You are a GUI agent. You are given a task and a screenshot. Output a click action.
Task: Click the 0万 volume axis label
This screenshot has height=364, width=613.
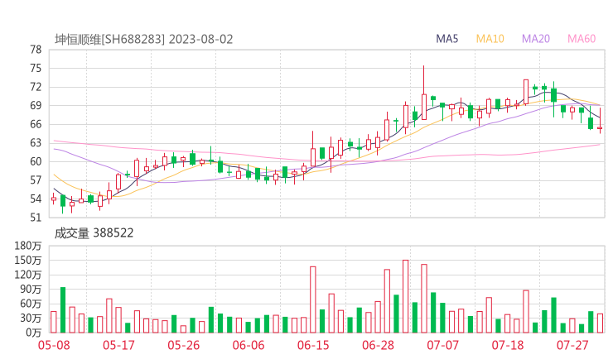tap(34, 333)
